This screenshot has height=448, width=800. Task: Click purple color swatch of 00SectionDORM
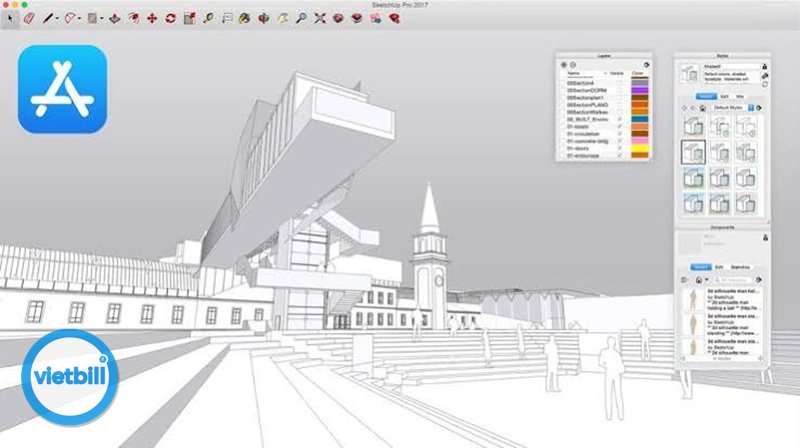[x=639, y=90]
